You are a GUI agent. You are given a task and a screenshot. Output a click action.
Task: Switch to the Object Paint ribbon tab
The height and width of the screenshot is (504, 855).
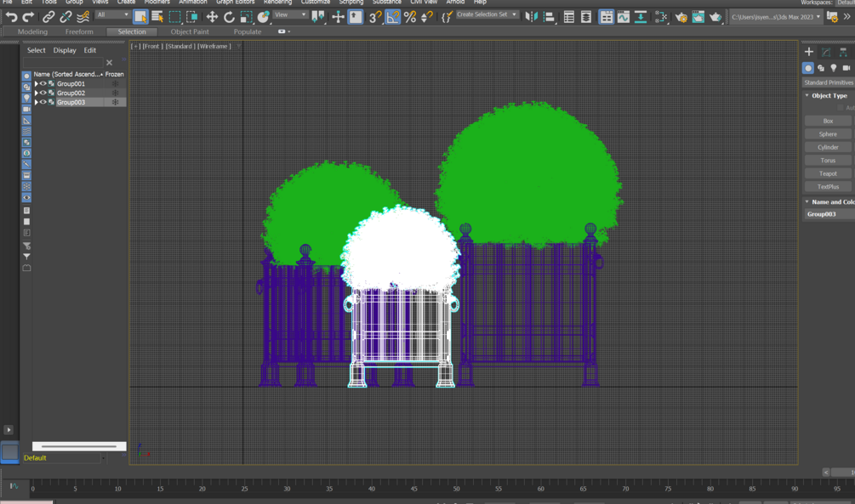[190, 31]
